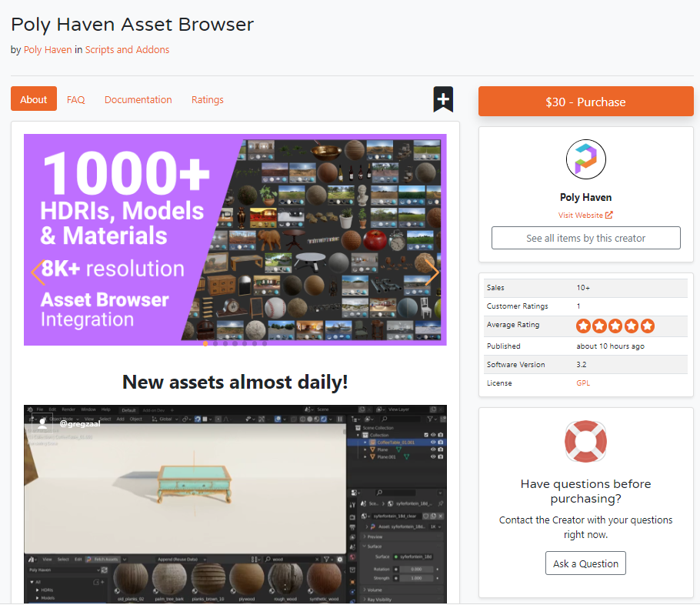The width and height of the screenshot is (700, 605).
Task: Open the GPL license link
Action: coord(582,383)
